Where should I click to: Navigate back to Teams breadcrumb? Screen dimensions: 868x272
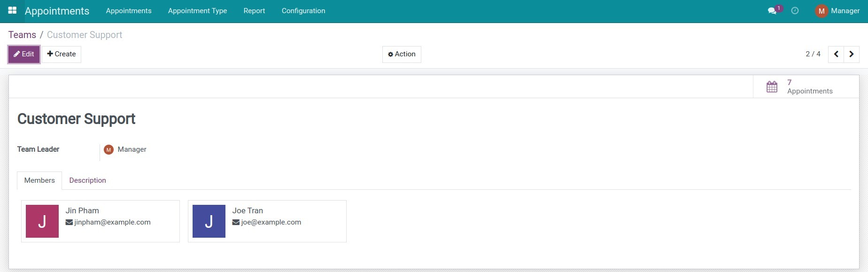[x=22, y=35]
